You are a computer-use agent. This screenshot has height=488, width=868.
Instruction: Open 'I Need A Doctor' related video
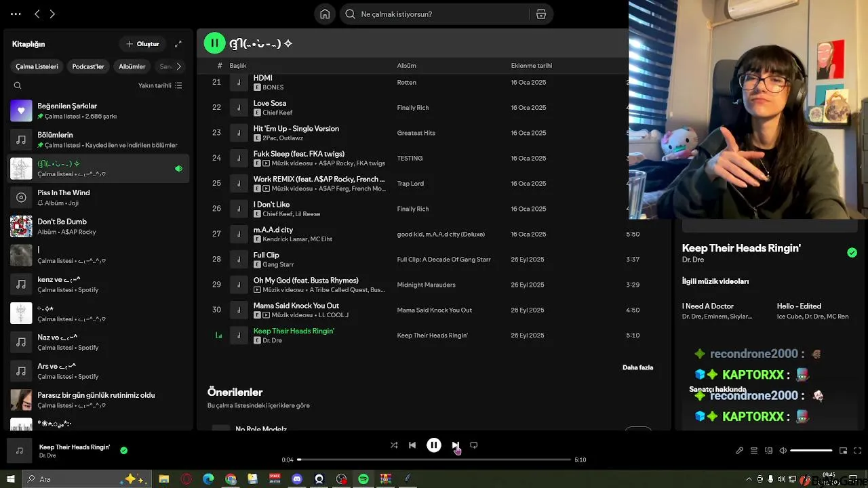point(708,306)
